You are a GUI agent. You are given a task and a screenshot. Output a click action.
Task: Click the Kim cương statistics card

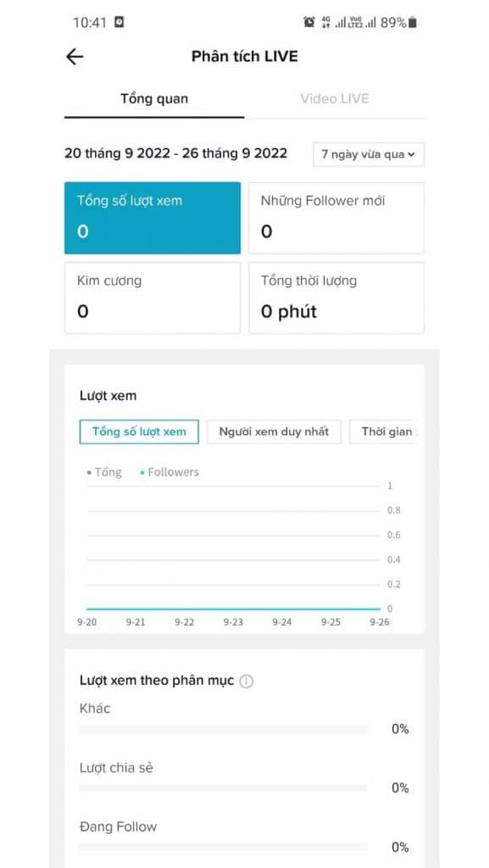click(x=153, y=298)
